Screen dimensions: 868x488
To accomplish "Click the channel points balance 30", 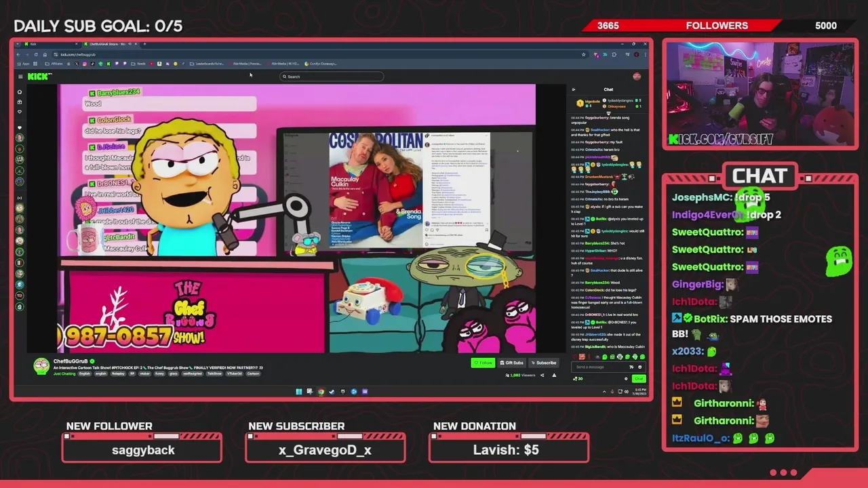I will (x=578, y=379).
